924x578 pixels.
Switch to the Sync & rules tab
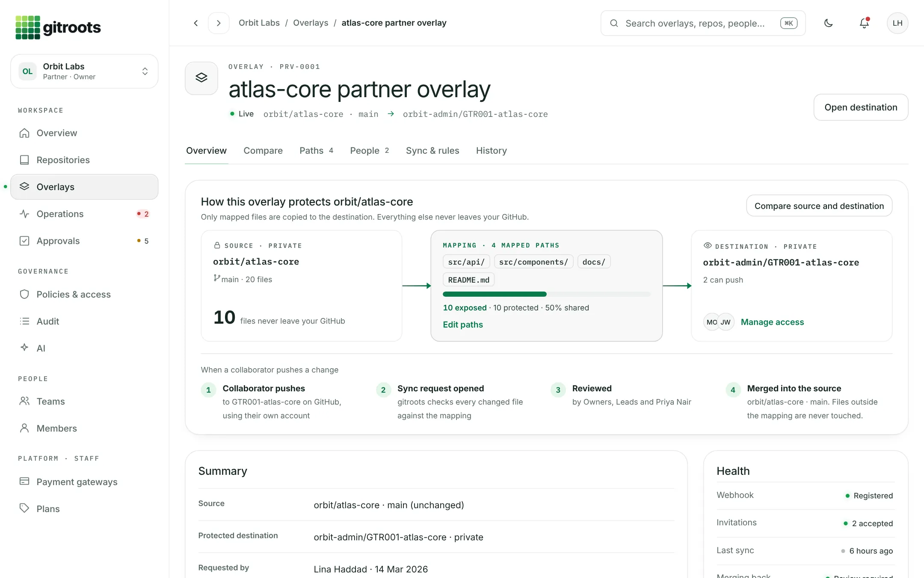click(432, 151)
